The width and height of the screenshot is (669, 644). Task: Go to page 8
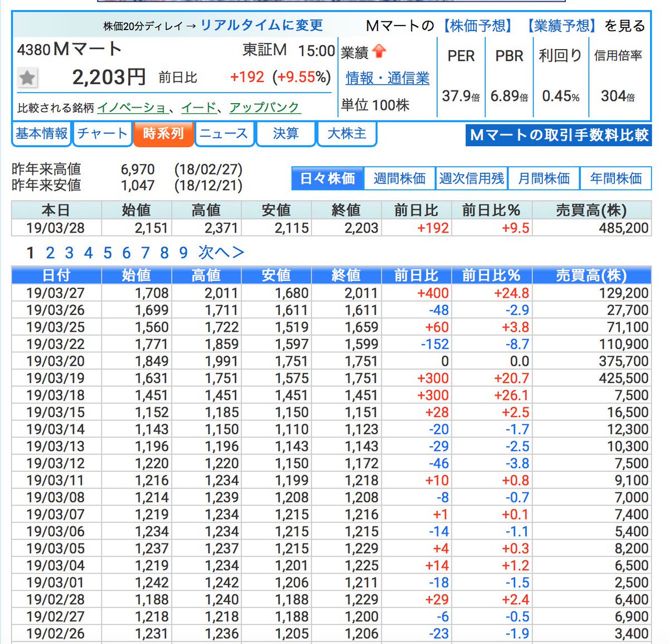tap(164, 253)
